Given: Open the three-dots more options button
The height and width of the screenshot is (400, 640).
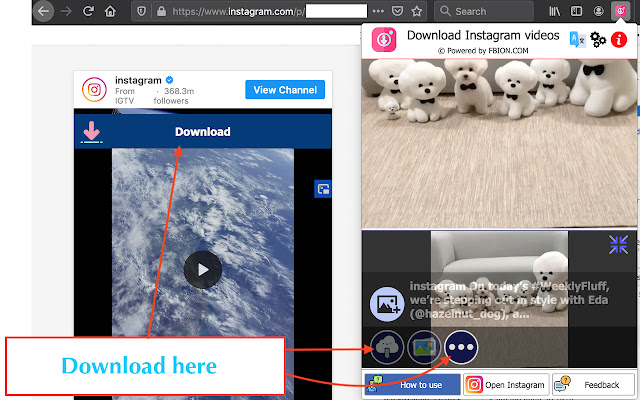Looking at the screenshot, I should (x=461, y=347).
